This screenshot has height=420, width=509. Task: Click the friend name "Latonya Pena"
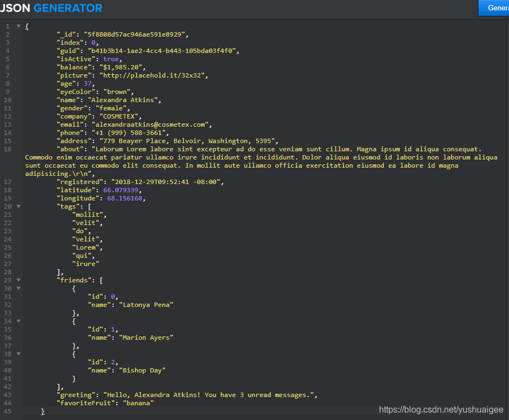click(146, 305)
